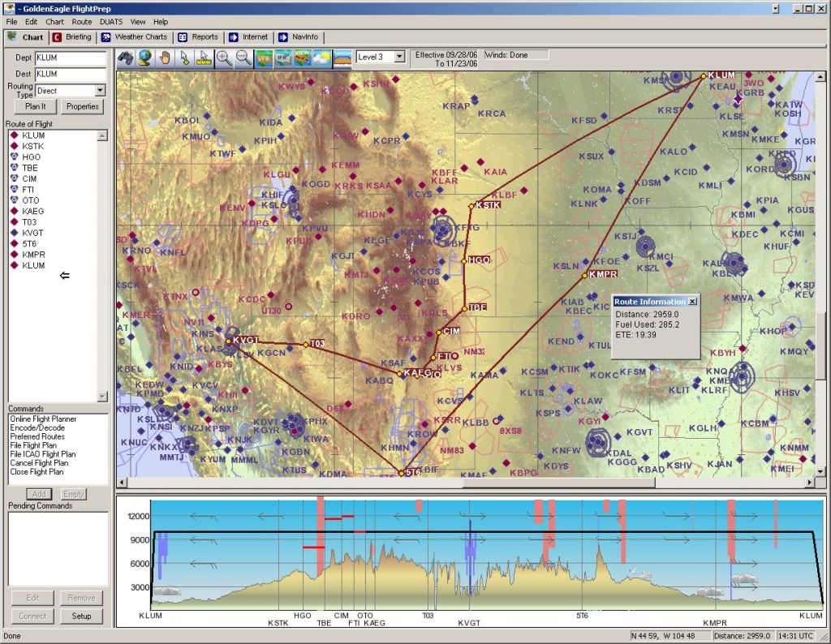Click the map's vertical scrollbar down arrow
Screen dimensions: 831x644
(x=820, y=471)
